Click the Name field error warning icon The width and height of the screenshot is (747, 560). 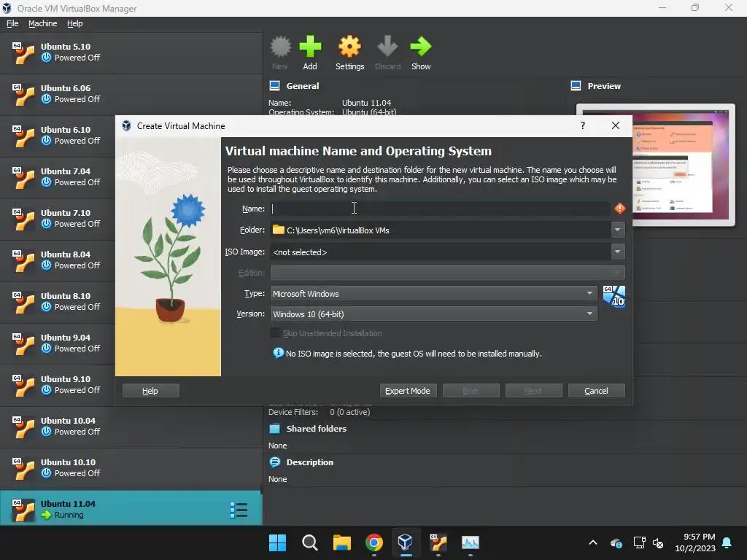coord(619,209)
